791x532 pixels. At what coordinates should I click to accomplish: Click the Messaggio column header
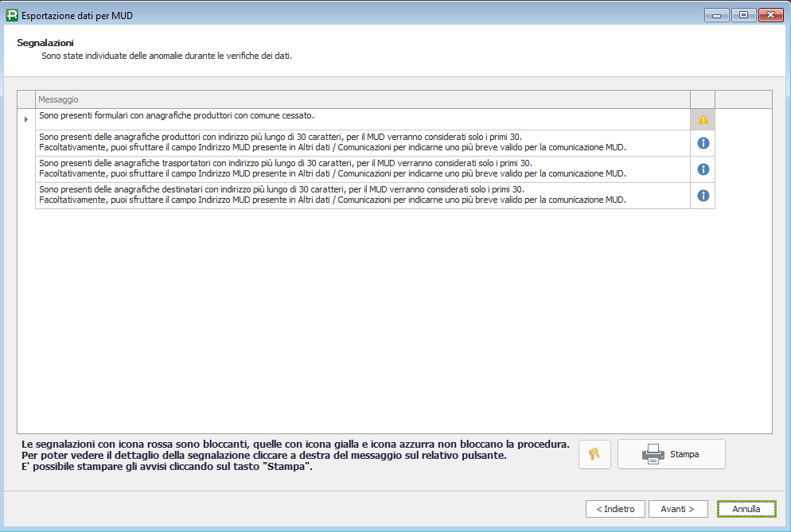(362, 99)
